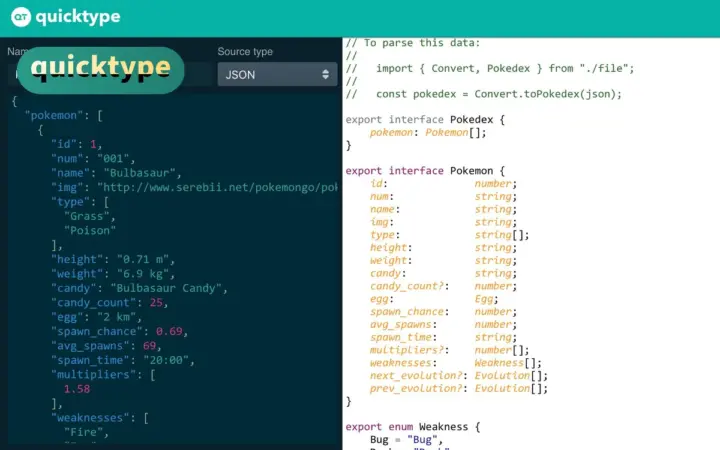Click the "weaknesses": [ JSON line
The width and height of the screenshot is (720, 450).
(100, 418)
